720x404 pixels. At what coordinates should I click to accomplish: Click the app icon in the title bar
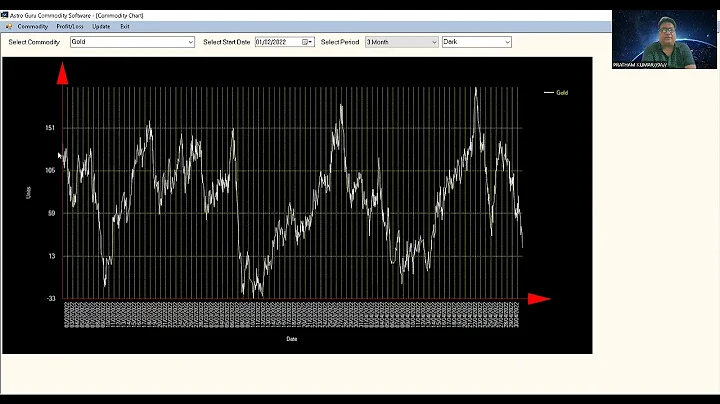click(x=5, y=15)
